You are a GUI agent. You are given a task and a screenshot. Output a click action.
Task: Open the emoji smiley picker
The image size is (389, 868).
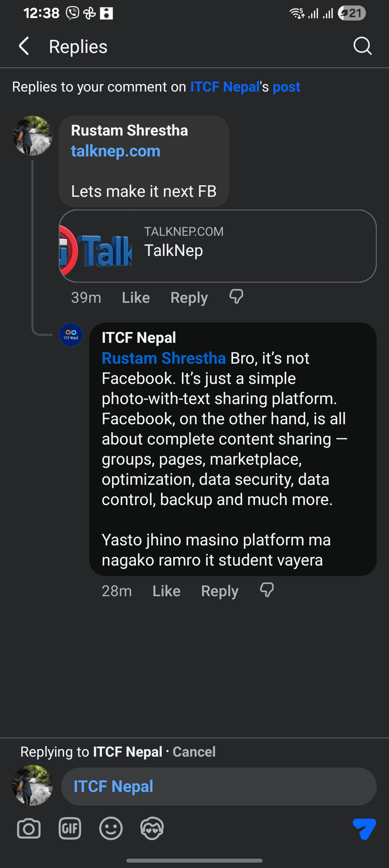point(111,828)
